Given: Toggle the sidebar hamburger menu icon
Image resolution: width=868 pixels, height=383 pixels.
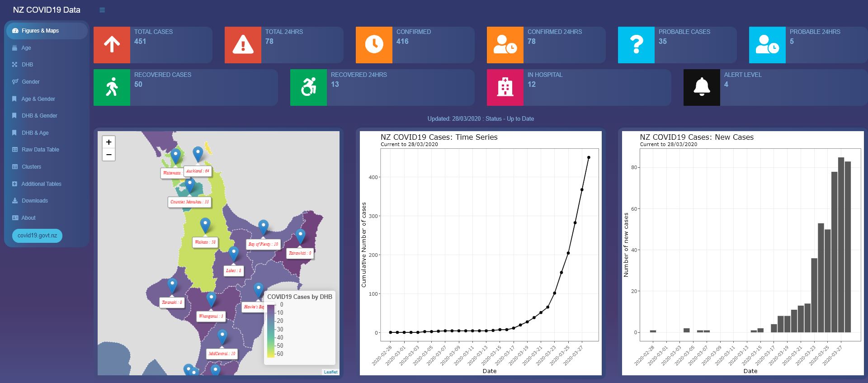Looking at the screenshot, I should pyautogui.click(x=102, y=10).
